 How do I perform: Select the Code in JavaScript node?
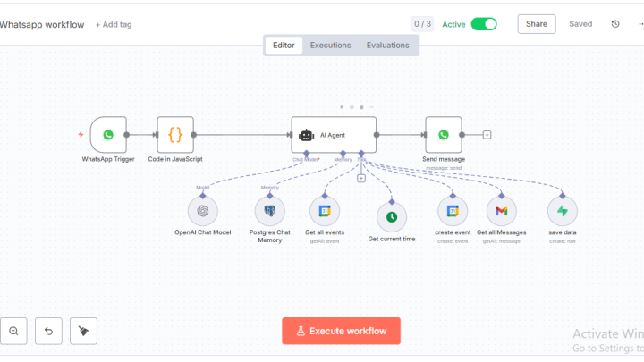pyautogui.click(x=175, y=135)
